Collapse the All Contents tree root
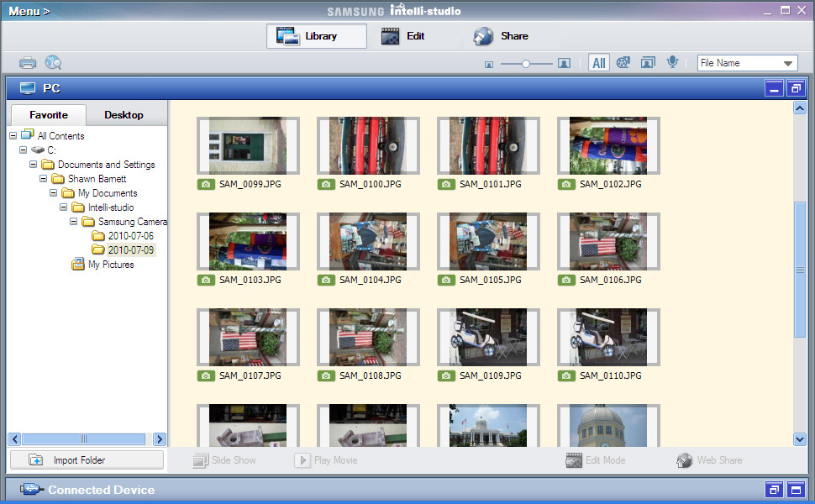 13,136
